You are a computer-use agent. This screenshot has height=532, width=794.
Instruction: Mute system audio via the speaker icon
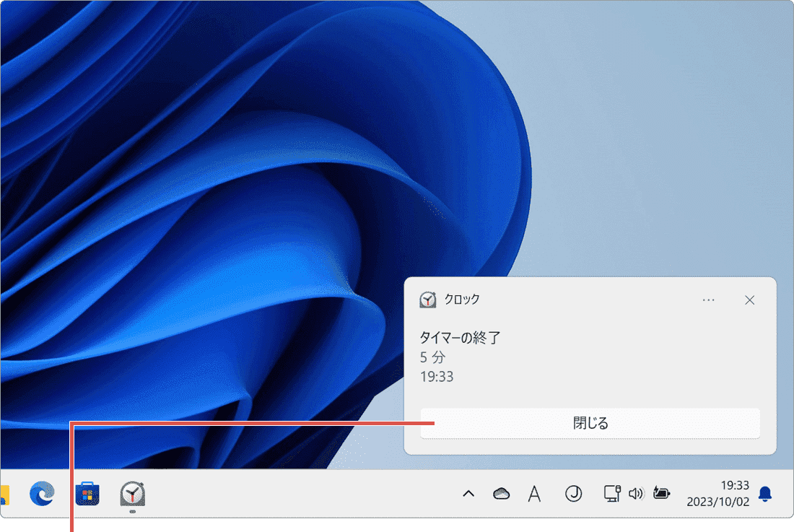[x=636, y=494]
